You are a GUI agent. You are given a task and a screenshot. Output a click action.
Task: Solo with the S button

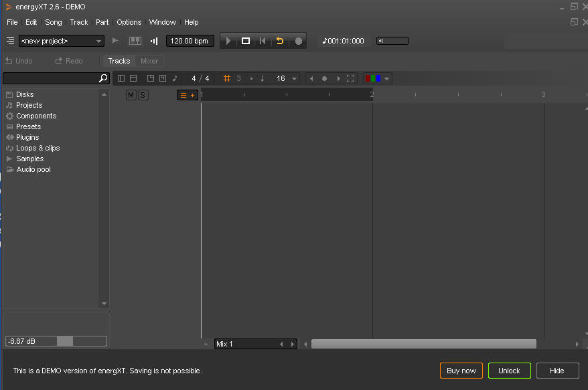[143, 95]
